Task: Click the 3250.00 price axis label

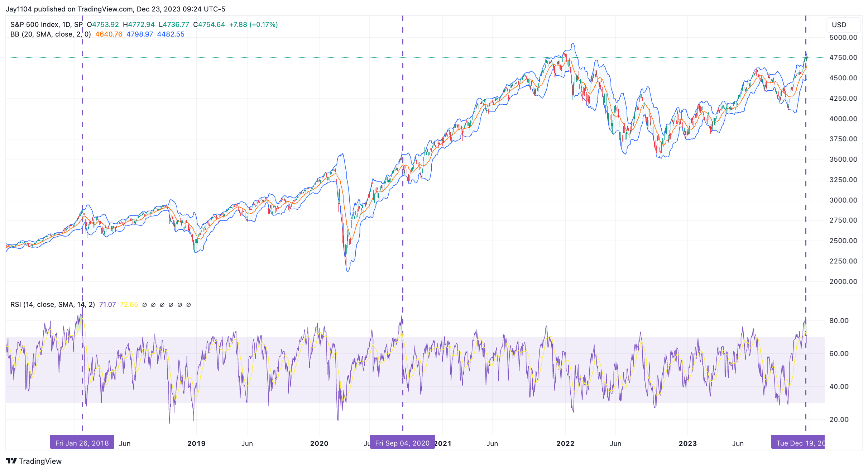Action: coord(843,180)
